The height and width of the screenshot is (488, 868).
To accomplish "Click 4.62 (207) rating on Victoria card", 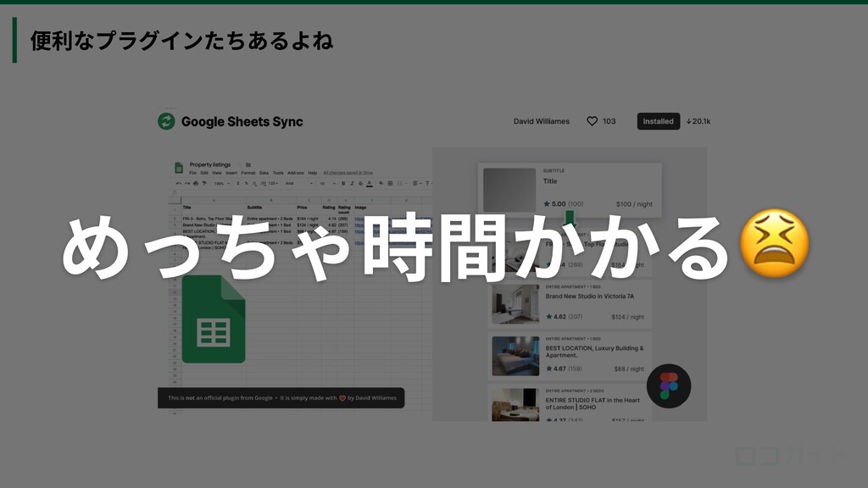I will (x=564, y=317).
